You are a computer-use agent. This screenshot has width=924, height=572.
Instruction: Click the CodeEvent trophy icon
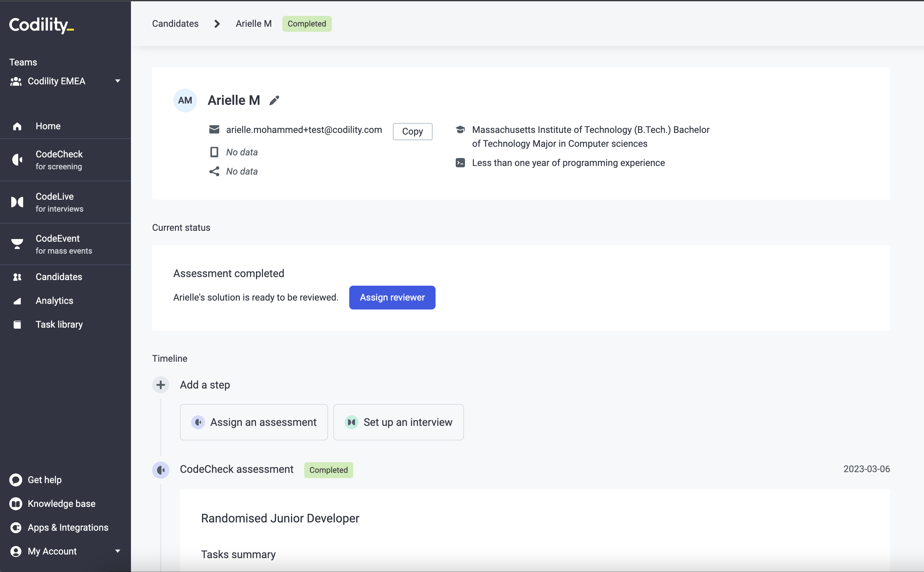pyautogui.click(x=17, y=244)
